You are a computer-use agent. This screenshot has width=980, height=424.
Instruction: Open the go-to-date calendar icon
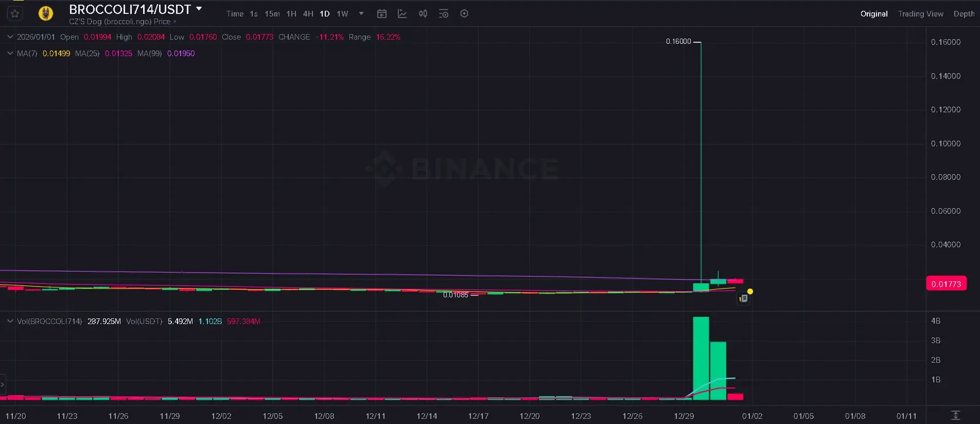click(x=382, y=14)
